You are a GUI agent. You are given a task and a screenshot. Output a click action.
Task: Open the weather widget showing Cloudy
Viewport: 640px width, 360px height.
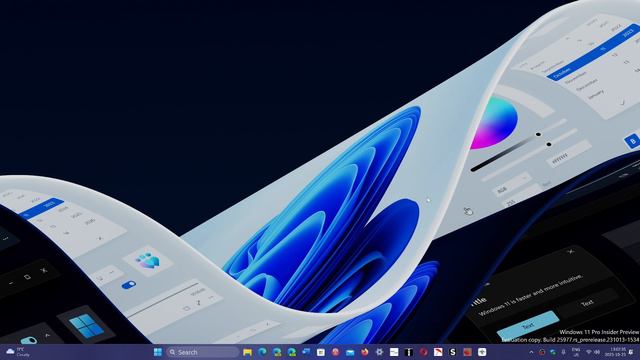click(x=18, y=352)
